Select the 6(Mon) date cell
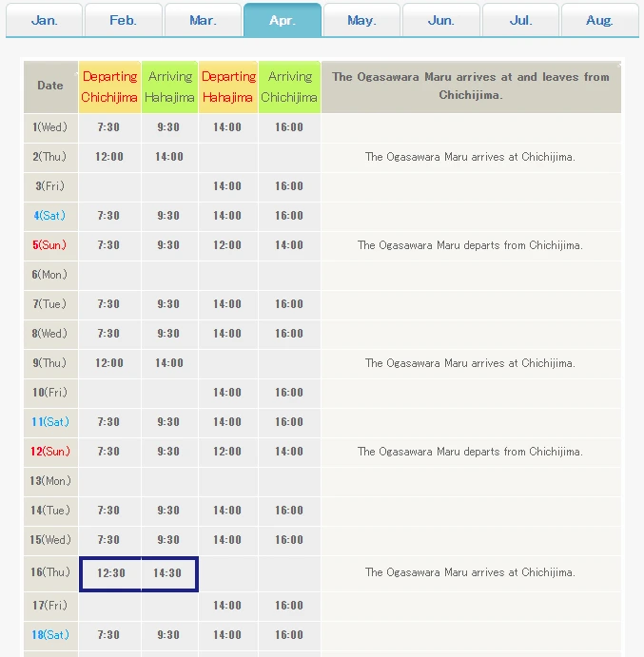Screen dimensions: 644x657 50,275
